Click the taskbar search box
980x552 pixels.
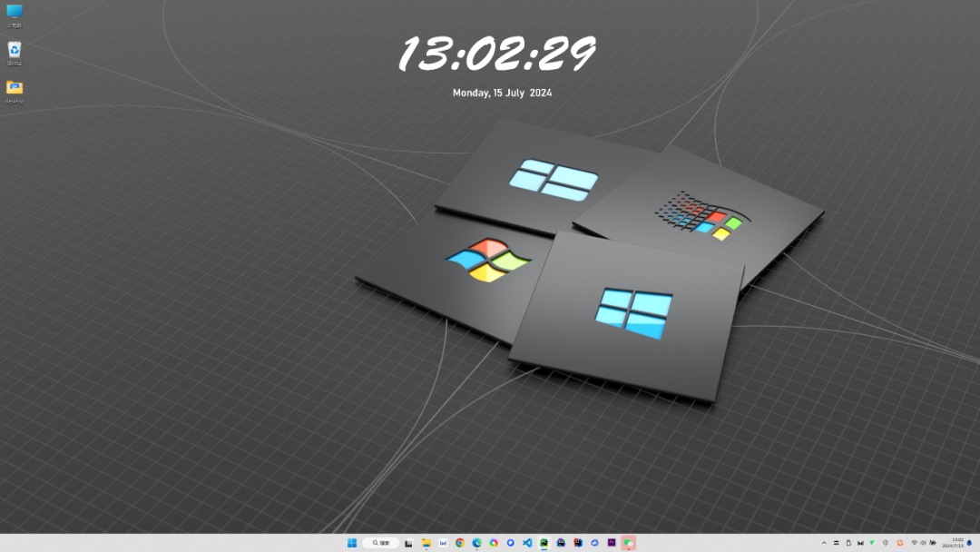pos(380,543)
